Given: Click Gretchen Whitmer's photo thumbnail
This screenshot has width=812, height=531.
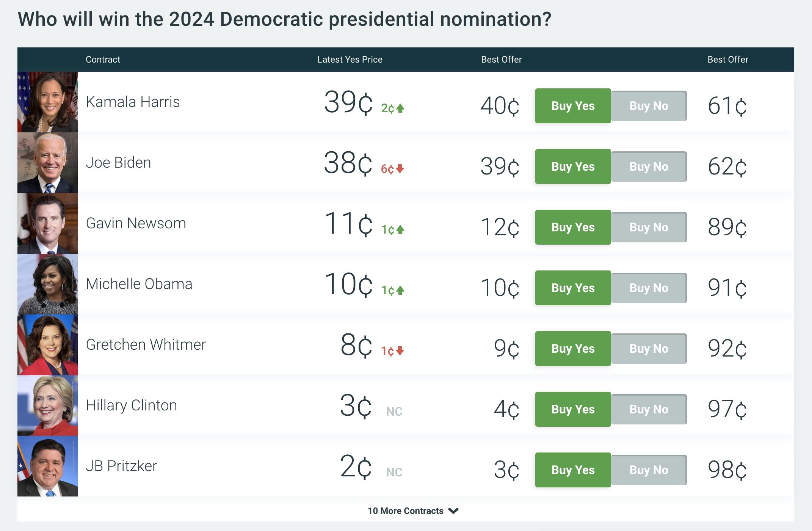Looking at the screenshot, I should pyautogui.click(x=48, y=345).
